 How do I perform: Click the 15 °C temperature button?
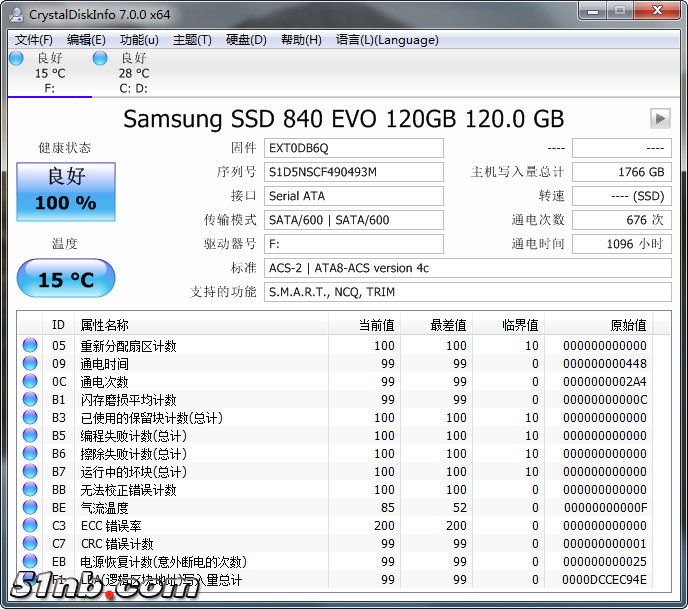tap(66, 279)
